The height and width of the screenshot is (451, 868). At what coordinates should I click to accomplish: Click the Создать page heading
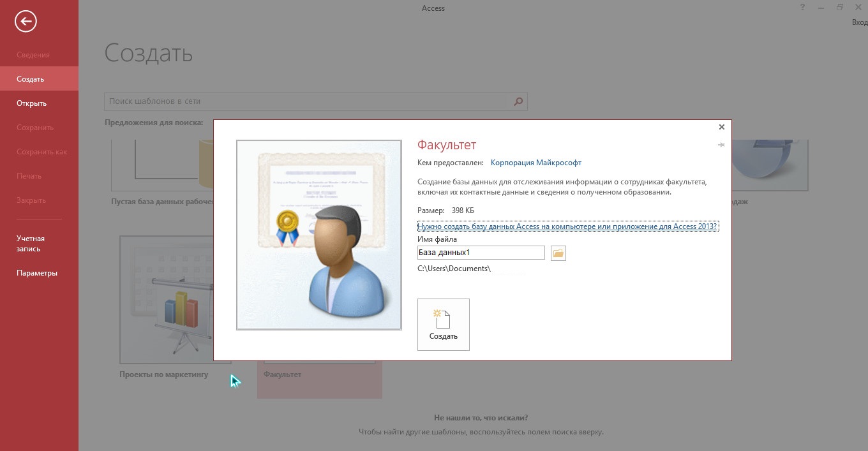[149, 53]
